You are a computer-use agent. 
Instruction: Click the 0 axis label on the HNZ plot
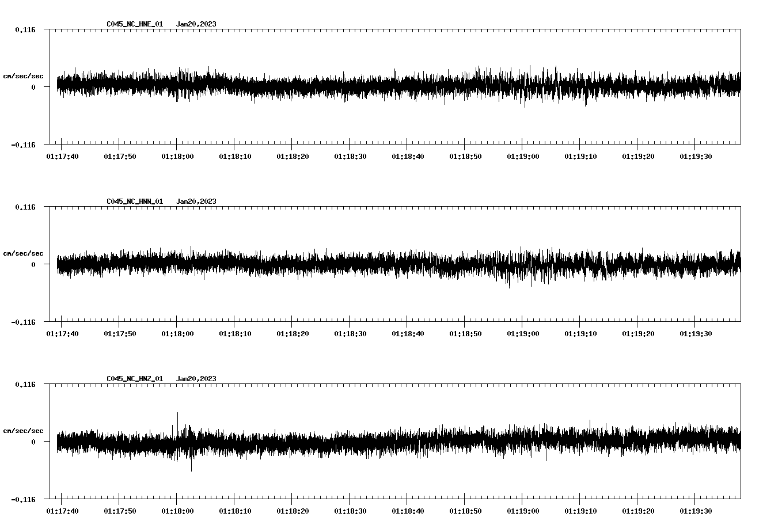[33, 442]
